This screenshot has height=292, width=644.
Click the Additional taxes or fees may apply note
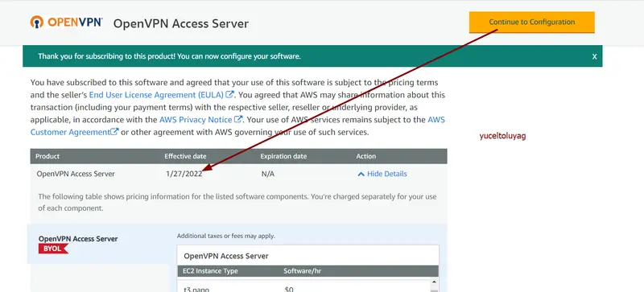click(x=226, y=236)
